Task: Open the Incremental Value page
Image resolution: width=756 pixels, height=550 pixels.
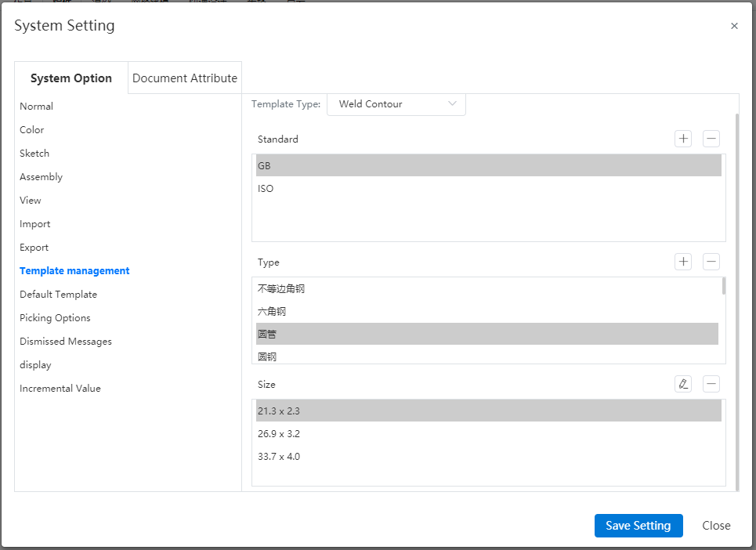Action: pyautogui.click(x=60, y=389)
